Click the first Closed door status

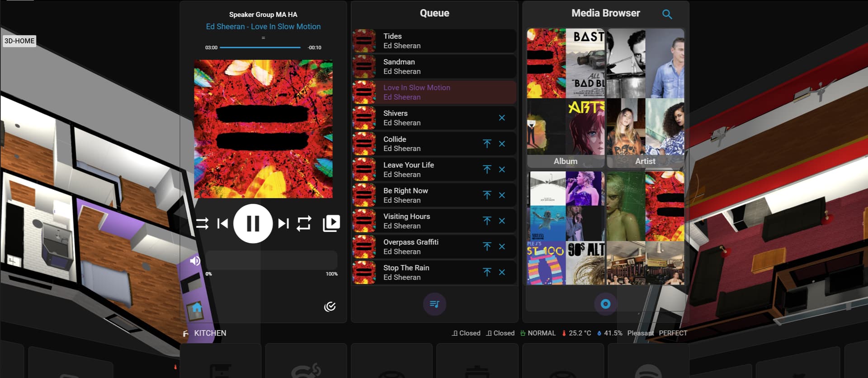point(466,333)
